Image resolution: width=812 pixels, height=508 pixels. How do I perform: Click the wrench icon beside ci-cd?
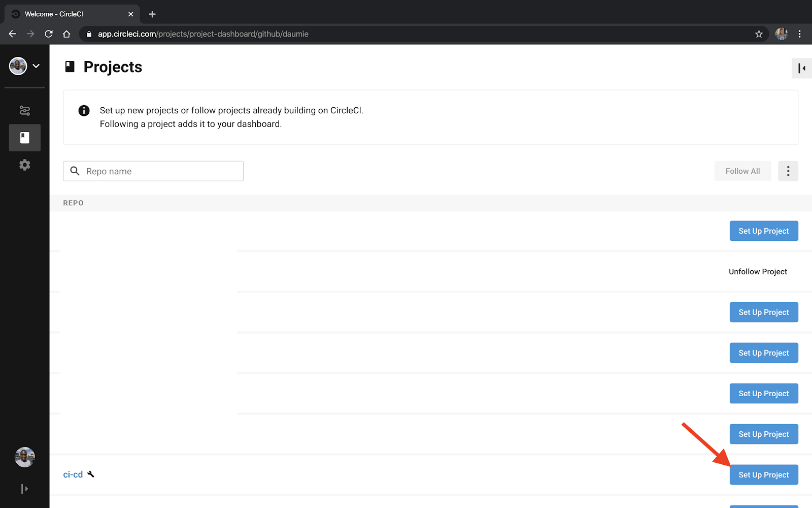click(x=91, y=473)
